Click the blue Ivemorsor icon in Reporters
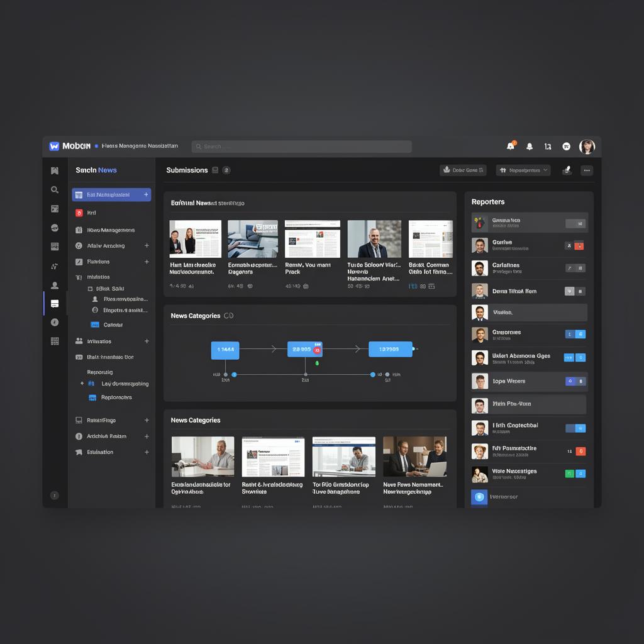The width and height of the screenshot is (644, 644). click(479, 497)
